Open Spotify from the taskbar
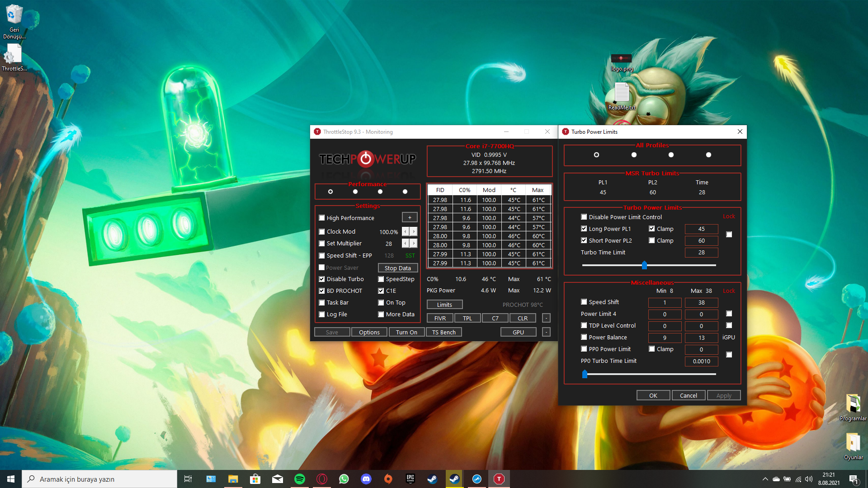The image size is (868, 488). coord(300,479)
